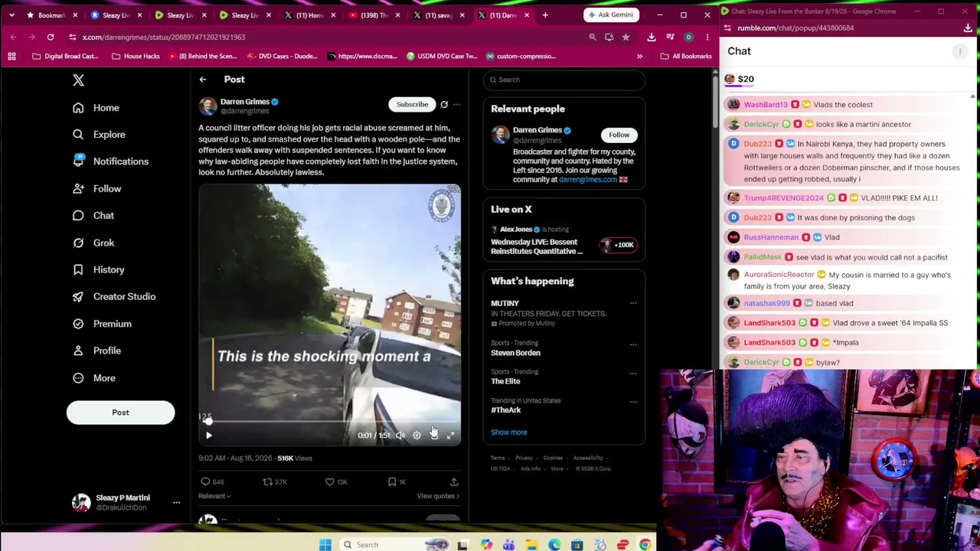Click View quotes link
Image resolution: width=980 pixels, height=551 pixels.
click(438, 496)
